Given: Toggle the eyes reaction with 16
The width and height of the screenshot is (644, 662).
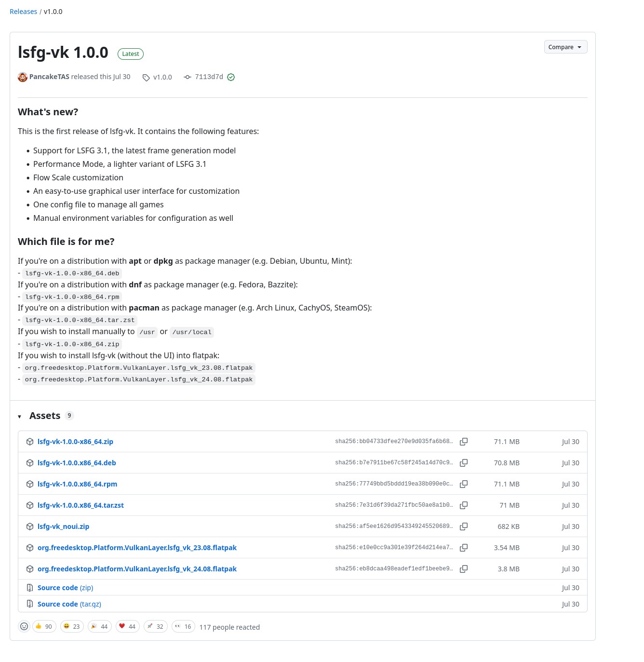Looking at the screenshot, I should point(184,626).
